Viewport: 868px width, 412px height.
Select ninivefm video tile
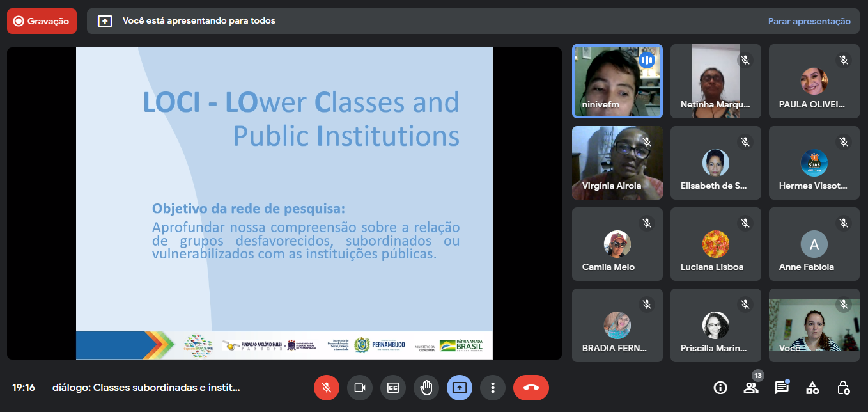point(617,81)
